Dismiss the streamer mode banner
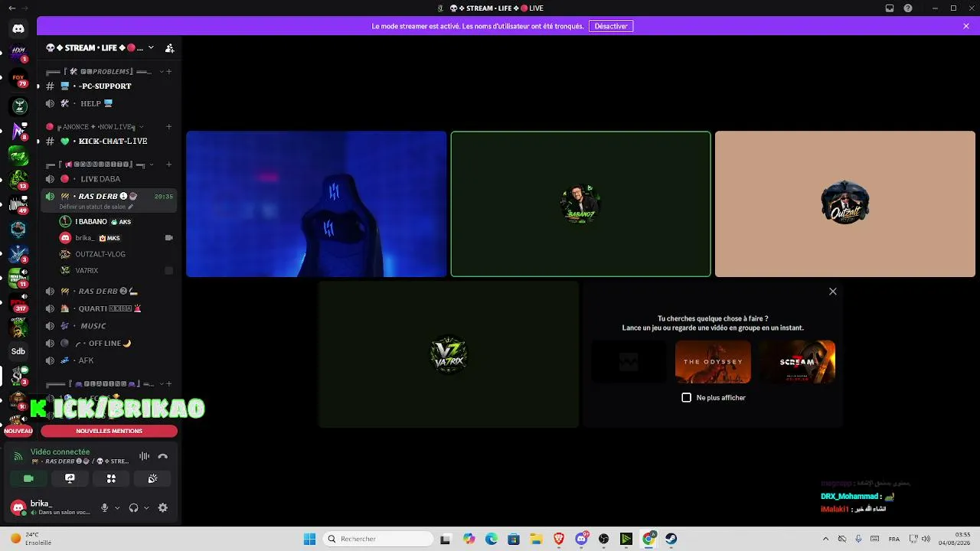Viewport: 980px width, 551px height. pos(966,26)
